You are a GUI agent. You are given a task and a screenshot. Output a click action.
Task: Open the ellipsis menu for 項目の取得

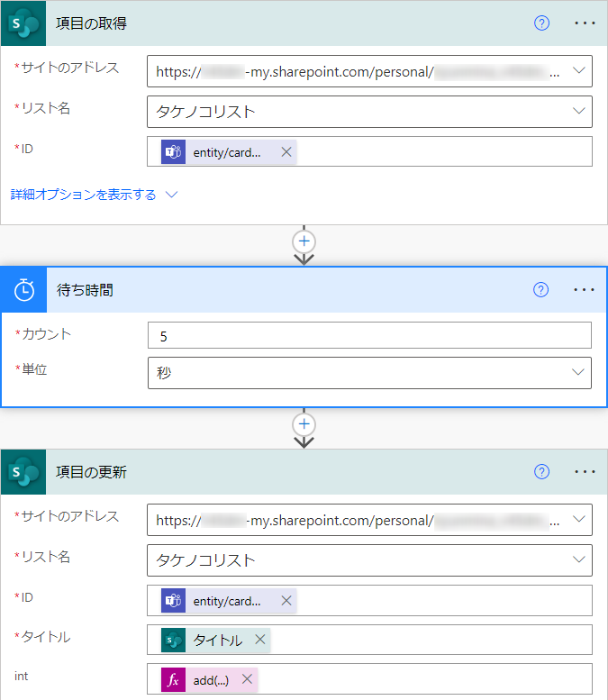click(x=585, y=23)
